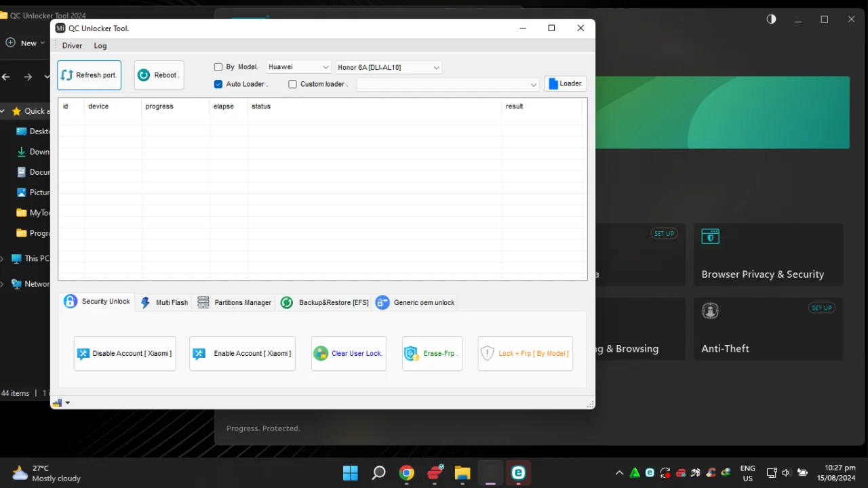This screenshot has width=868, height=488.
Task: Go back in File Explorer
Action: [x=6, y=77]
